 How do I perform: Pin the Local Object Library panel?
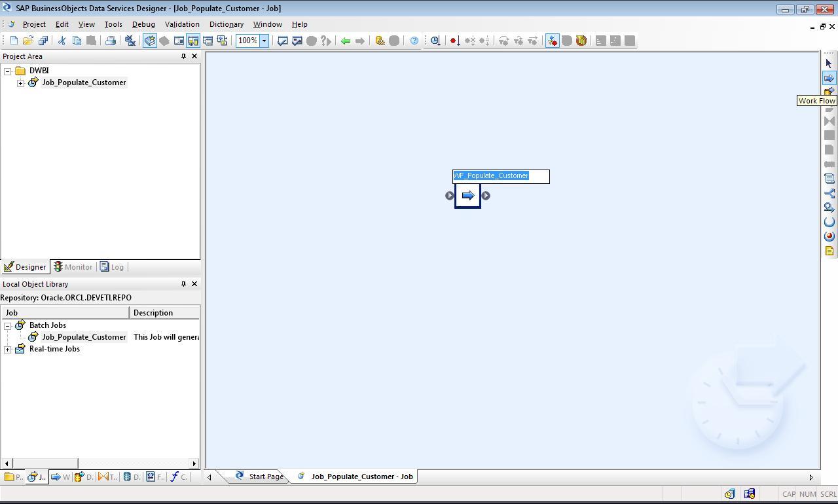[183, 284]
